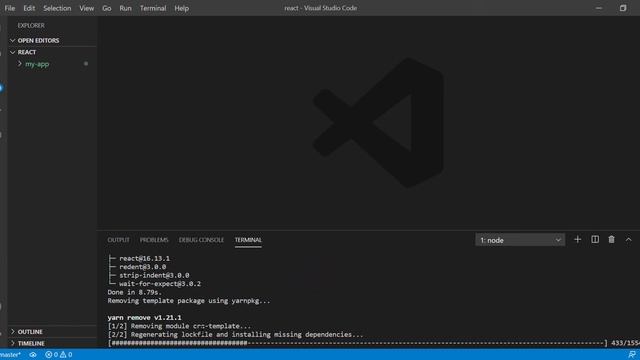
Task: Open errors and warnings count in status bar
Action: pos(59,355)
